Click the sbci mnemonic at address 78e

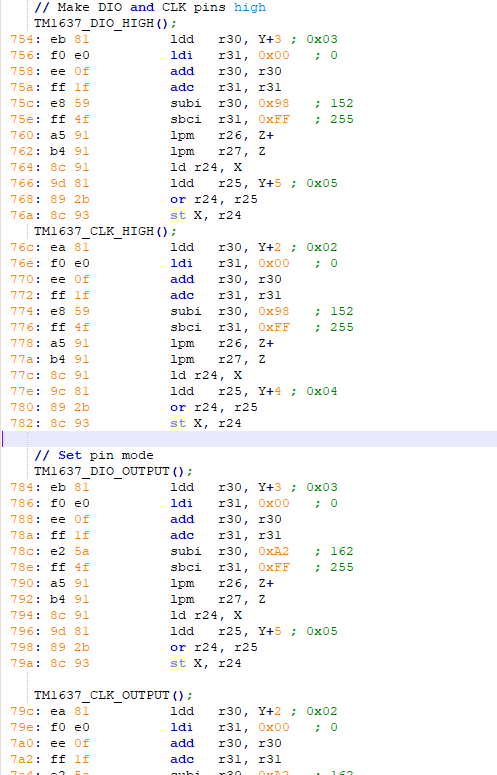(186, 567)
